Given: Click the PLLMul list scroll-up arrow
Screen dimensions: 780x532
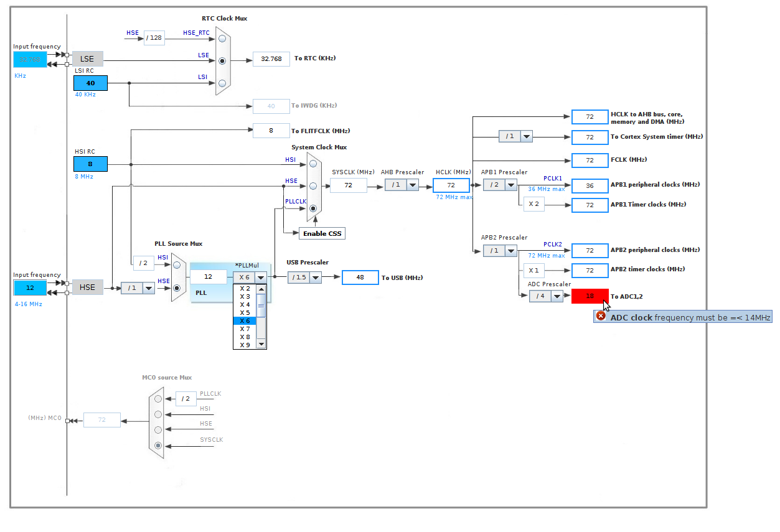Looking at the screenshot, I should (x=261, y=289).
